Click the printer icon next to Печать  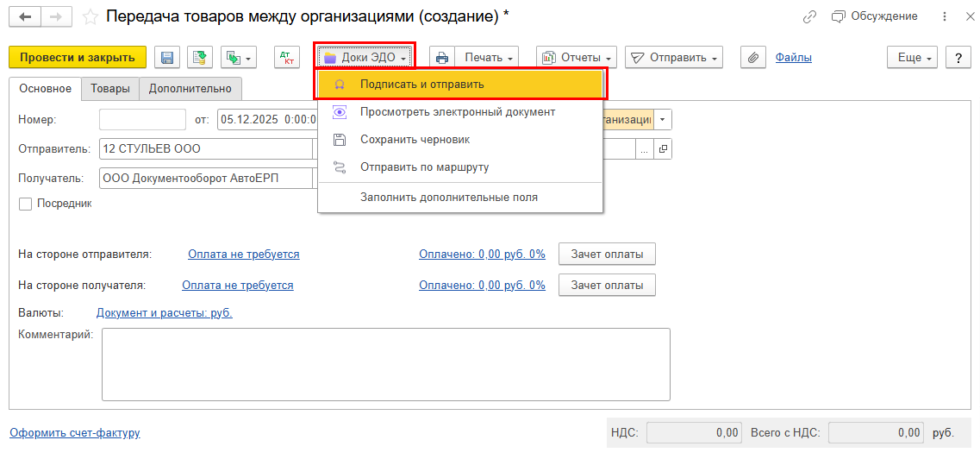click(x=442, y=58)
